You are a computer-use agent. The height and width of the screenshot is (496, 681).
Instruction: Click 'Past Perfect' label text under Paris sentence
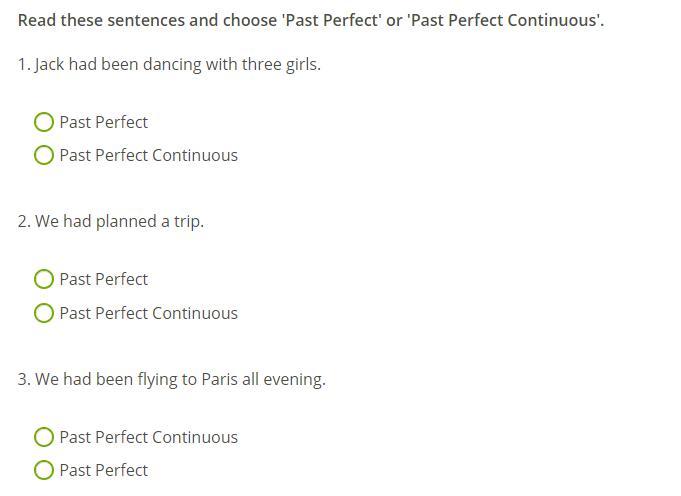[103, 470]
